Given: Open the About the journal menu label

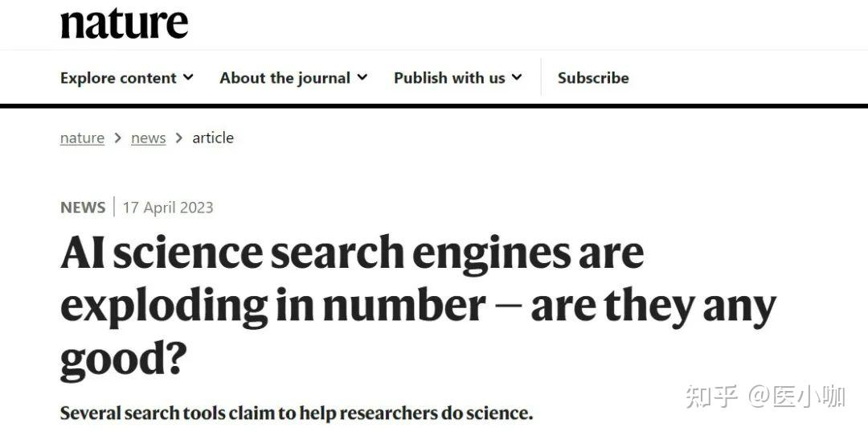Looking at the screenshot, I should pos(285,78).
